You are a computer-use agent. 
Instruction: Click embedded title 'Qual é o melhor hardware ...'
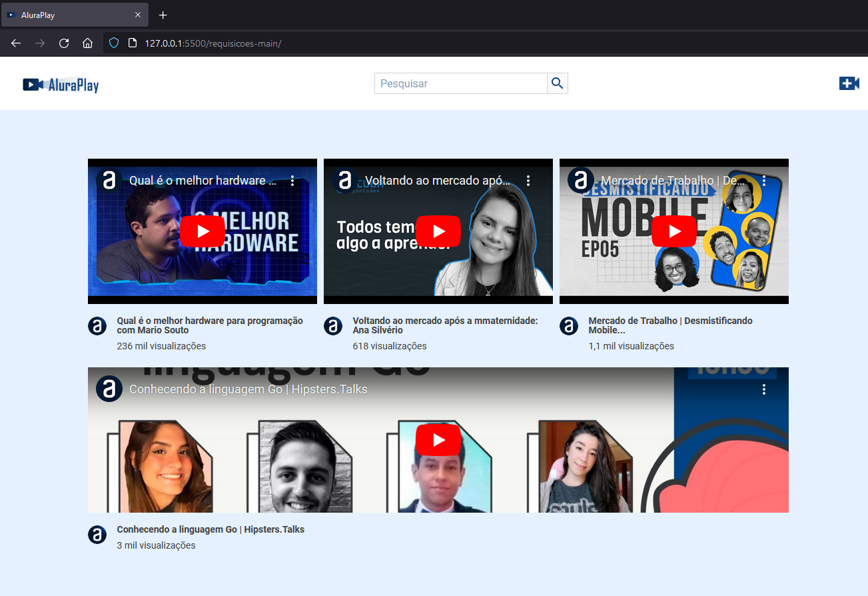[203, 181]
